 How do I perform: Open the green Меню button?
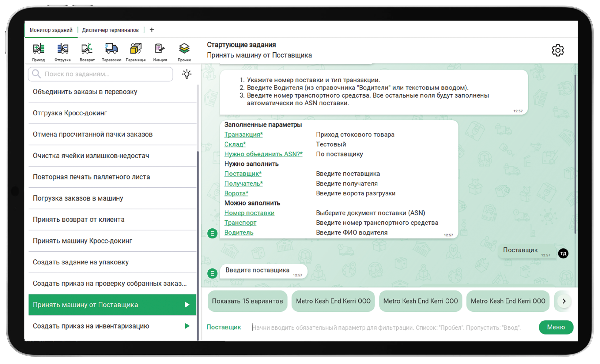[x=556, y=327]
